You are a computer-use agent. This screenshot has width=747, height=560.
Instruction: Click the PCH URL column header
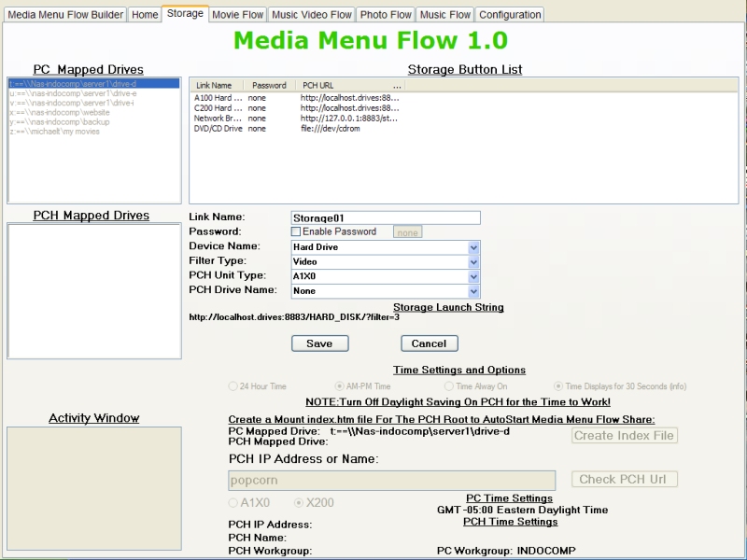(x=318, y=85)
